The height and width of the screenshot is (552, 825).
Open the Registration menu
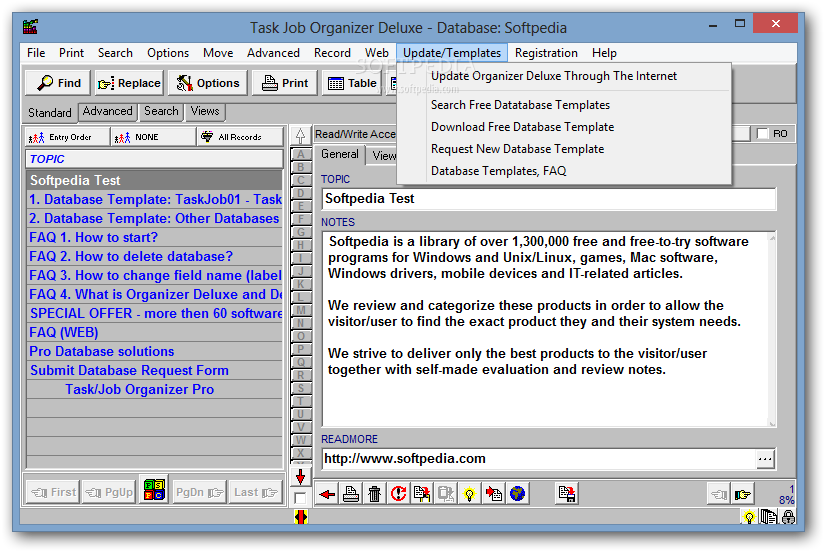point(546,53)
